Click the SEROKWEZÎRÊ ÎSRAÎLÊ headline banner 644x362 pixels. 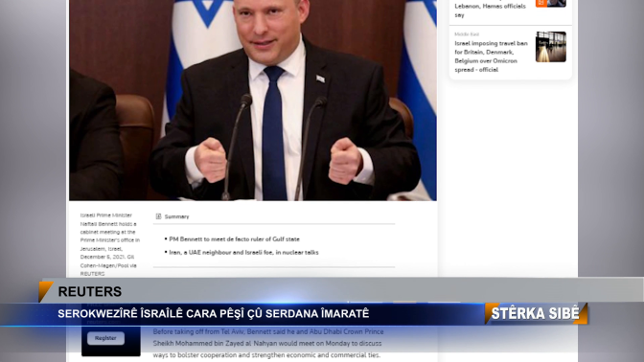(x=214, y=313)
